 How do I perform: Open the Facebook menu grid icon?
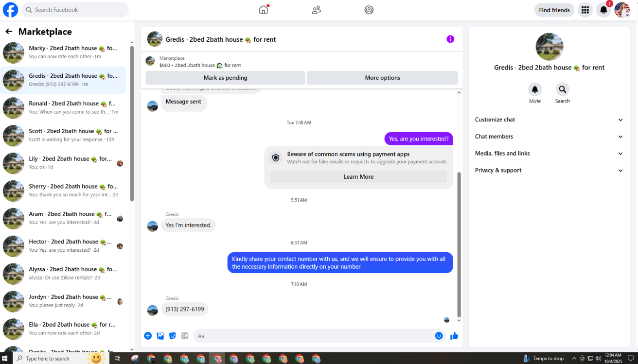(585, 10)
